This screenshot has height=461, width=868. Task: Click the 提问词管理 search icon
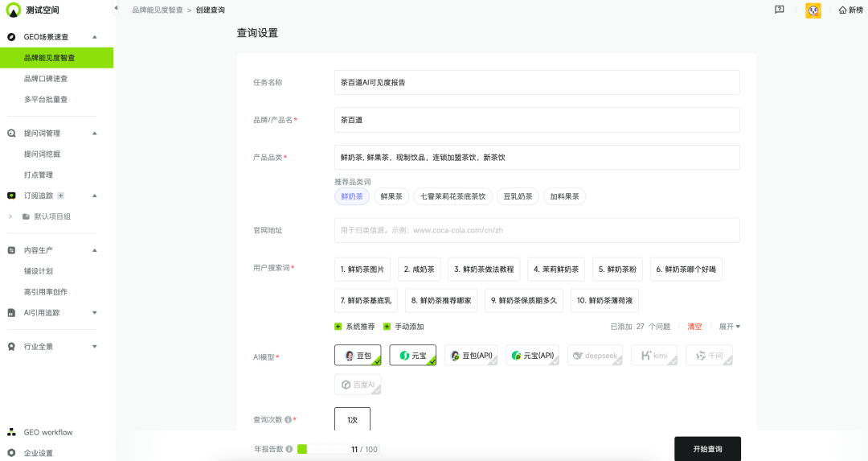tap(11, 134)
